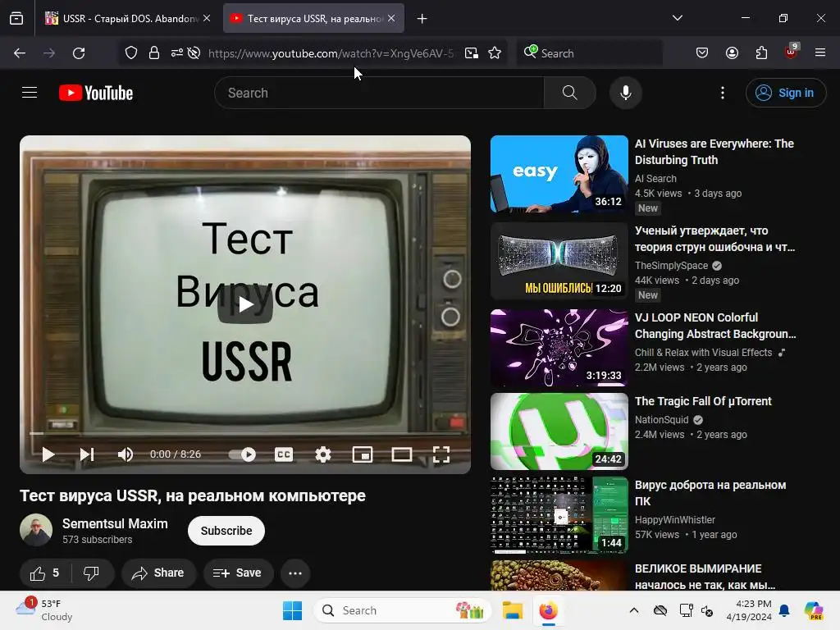Like the video thumbs up
This screenshot has width=840, height=630.
[45, 573]
